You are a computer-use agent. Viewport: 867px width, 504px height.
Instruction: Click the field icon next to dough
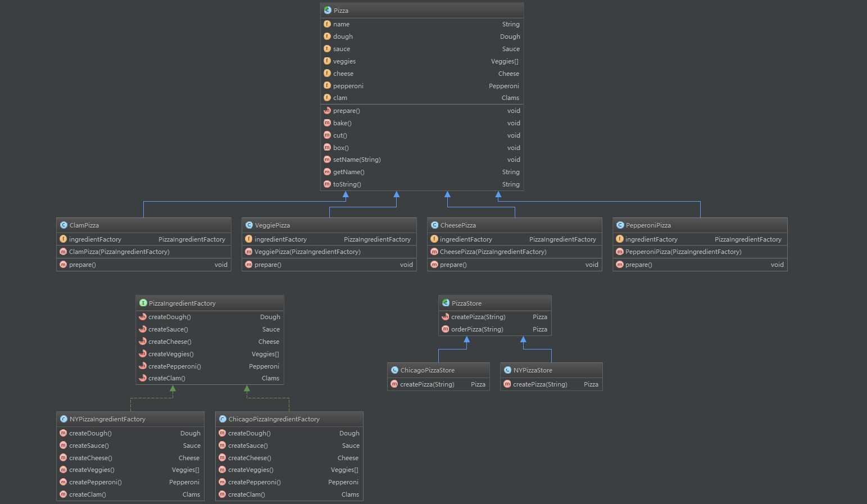point(327,37)
